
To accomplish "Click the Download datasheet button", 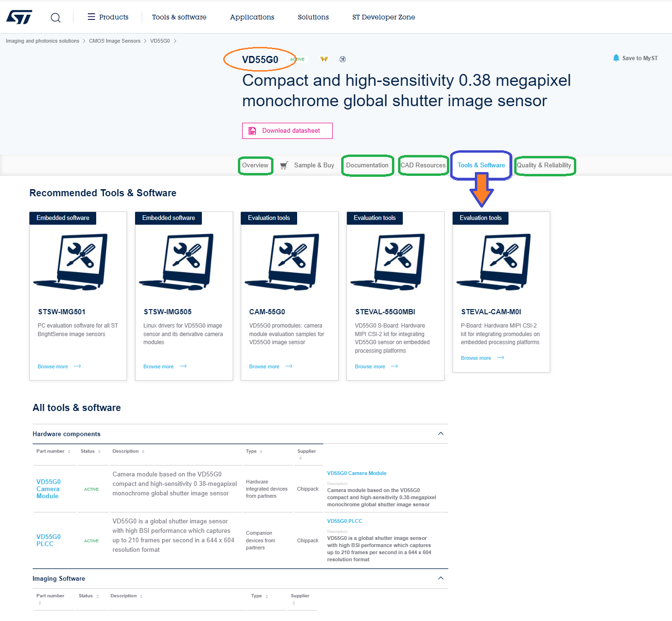I will pos(287,131).
